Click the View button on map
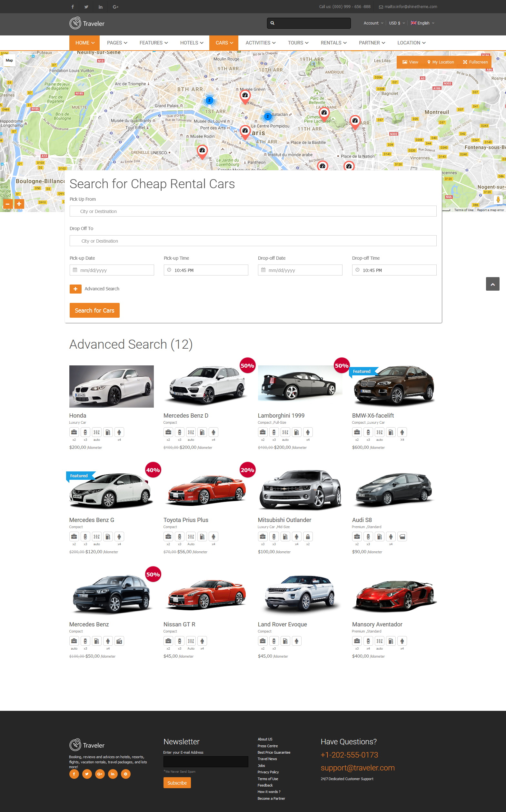 pos(410,62)
